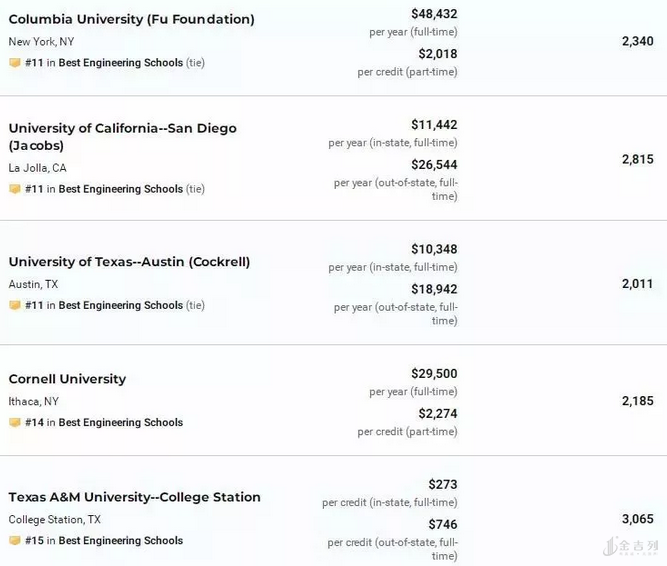
Task: Click Best Engineering Schools link under UT Austin
Action: coord(120,306)
